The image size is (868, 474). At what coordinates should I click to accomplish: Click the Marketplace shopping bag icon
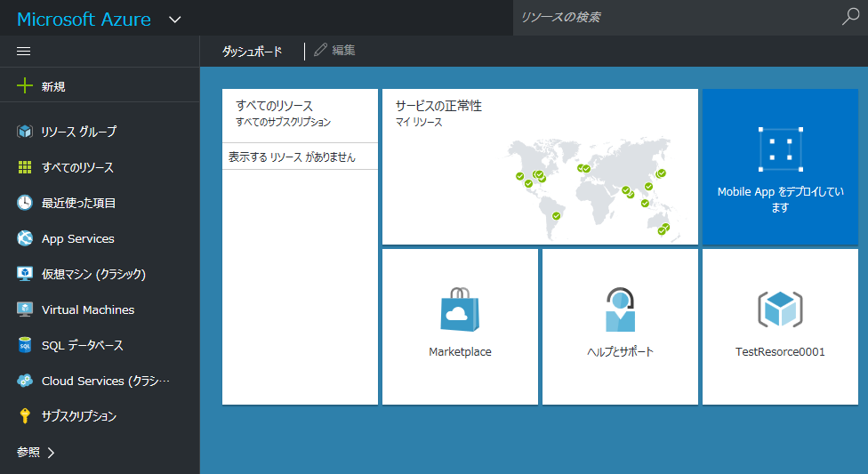click(460, 309)
